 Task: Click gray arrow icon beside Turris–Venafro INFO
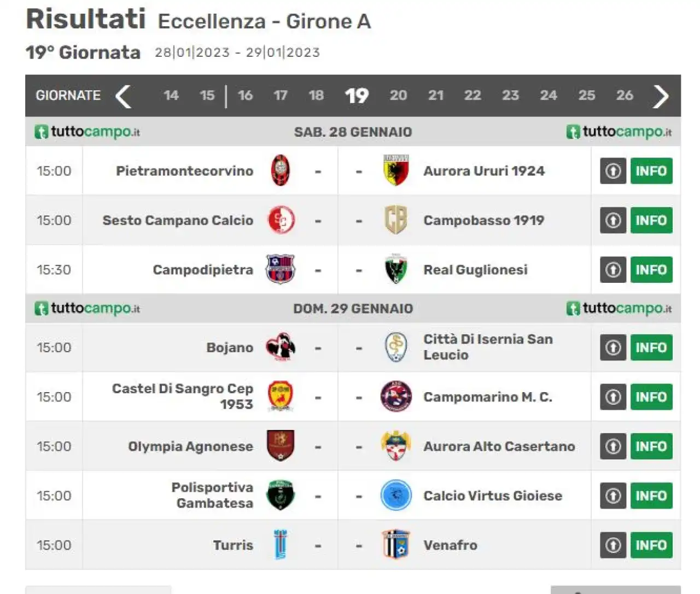point(613,545)
